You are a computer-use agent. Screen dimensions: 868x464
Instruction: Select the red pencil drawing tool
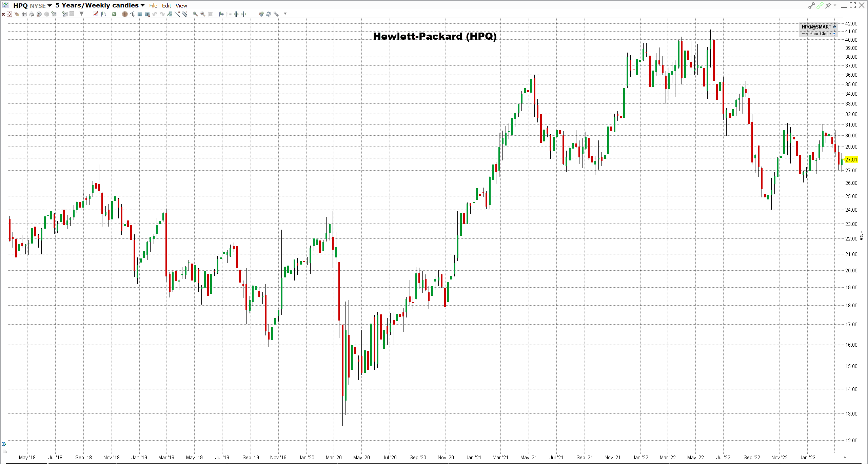(x=96, y=14)
